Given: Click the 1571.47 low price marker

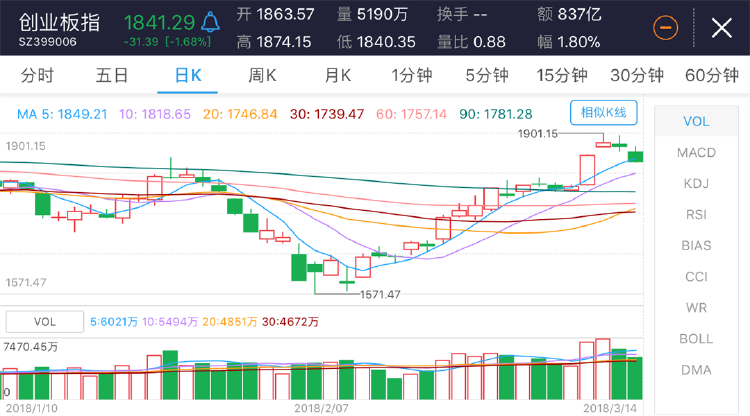Looking at the screenshot, I should [x=380, y=295].
